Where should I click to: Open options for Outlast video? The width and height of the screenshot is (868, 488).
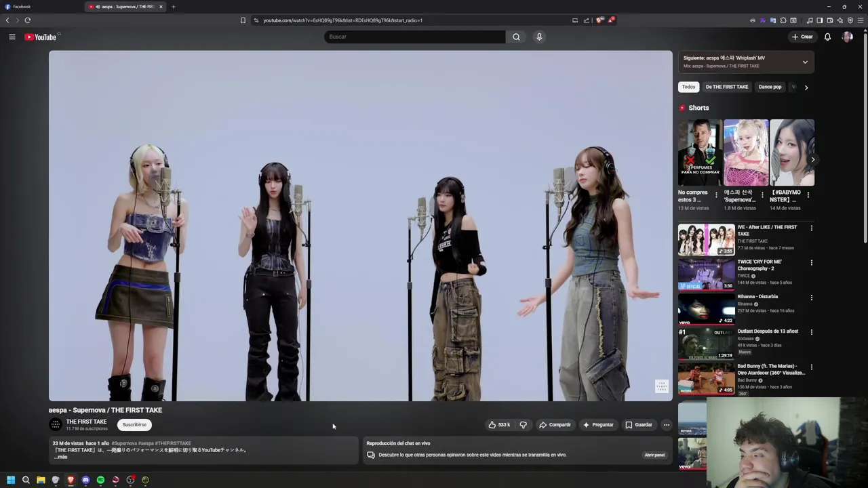(x=811, y=332)
